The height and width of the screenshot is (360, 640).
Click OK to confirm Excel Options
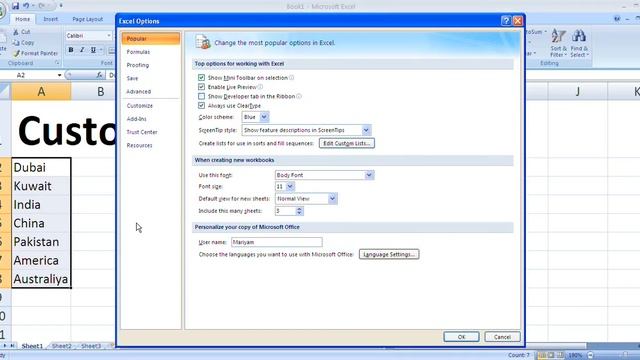click(x=461, y=337)
